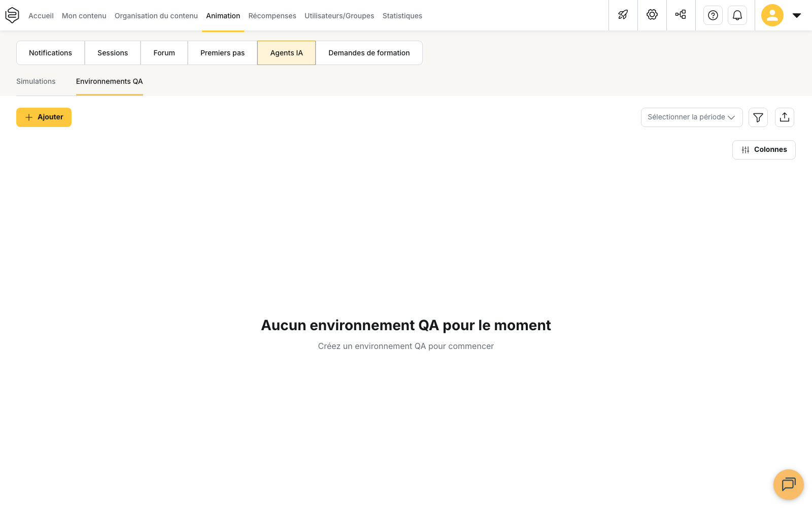The width and height of the screenshot is (812, 508).
Task: Switch to the Notifications tab
Action: click(51, 53)
